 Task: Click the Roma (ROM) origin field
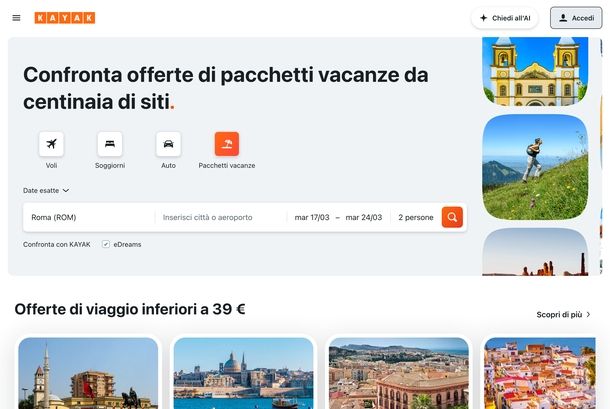pos(89,218)
